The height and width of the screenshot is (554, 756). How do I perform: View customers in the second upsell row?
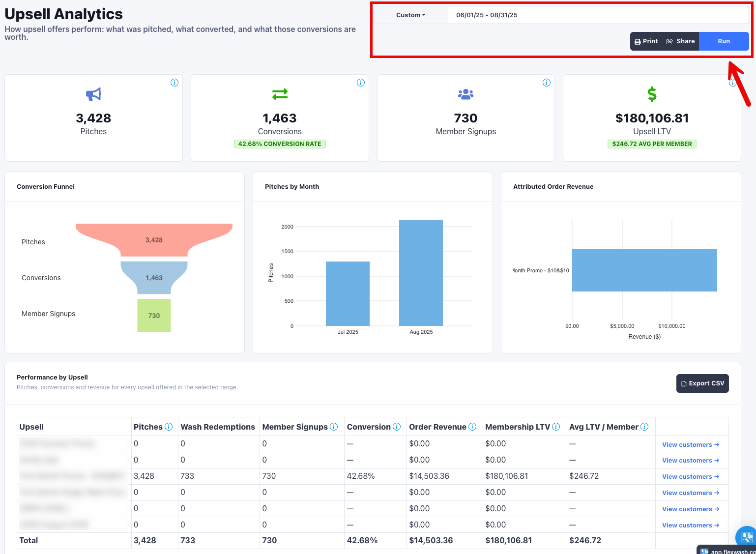click(x=691, y=461)
